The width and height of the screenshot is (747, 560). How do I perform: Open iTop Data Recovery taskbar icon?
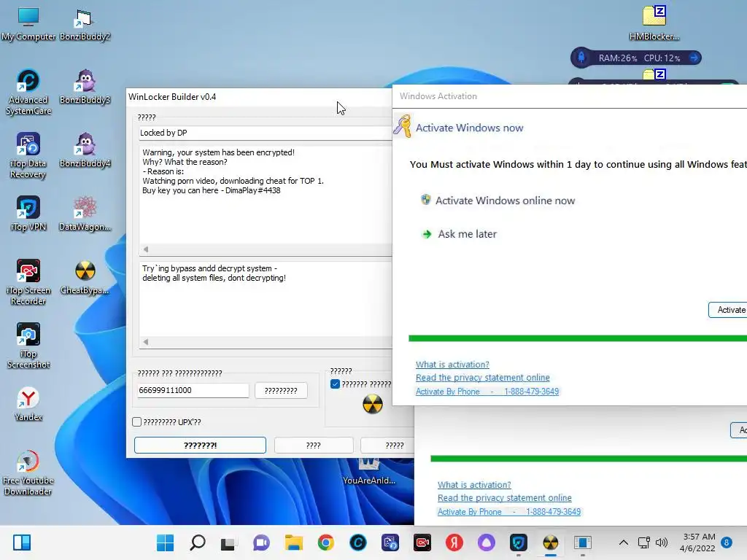point(390,542)
